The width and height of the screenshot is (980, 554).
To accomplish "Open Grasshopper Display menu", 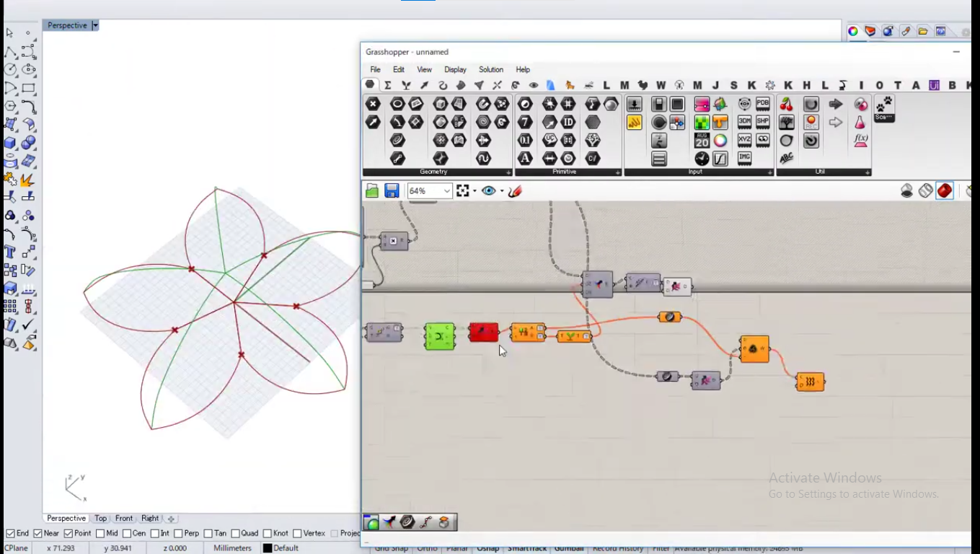I will (x=455, y=70).
